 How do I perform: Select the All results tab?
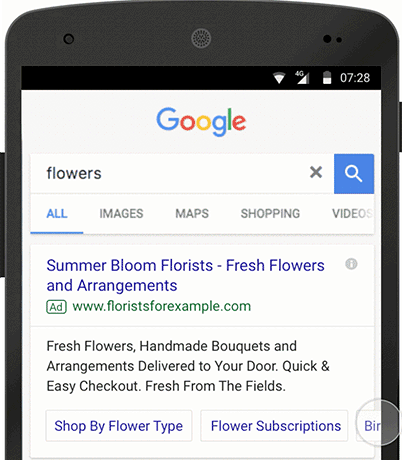[x=57, y=214]
